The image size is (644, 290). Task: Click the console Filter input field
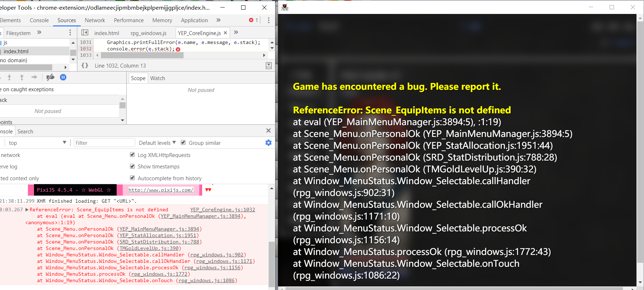pos(104,143)
